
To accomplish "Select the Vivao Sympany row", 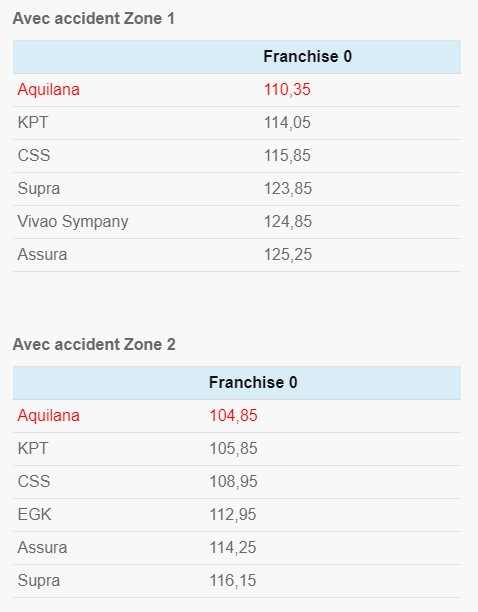I will coord(237,222).
